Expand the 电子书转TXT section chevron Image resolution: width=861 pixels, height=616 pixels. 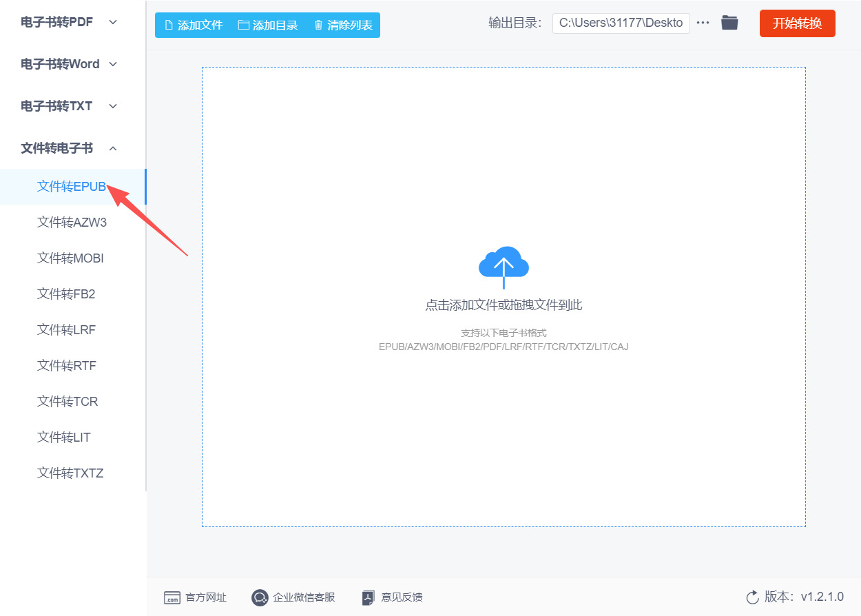pos(113,106)
